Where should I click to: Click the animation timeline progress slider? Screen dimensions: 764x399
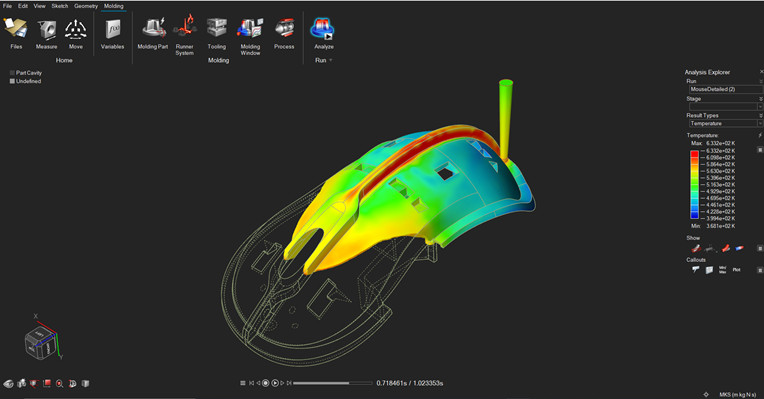point(333,383)
